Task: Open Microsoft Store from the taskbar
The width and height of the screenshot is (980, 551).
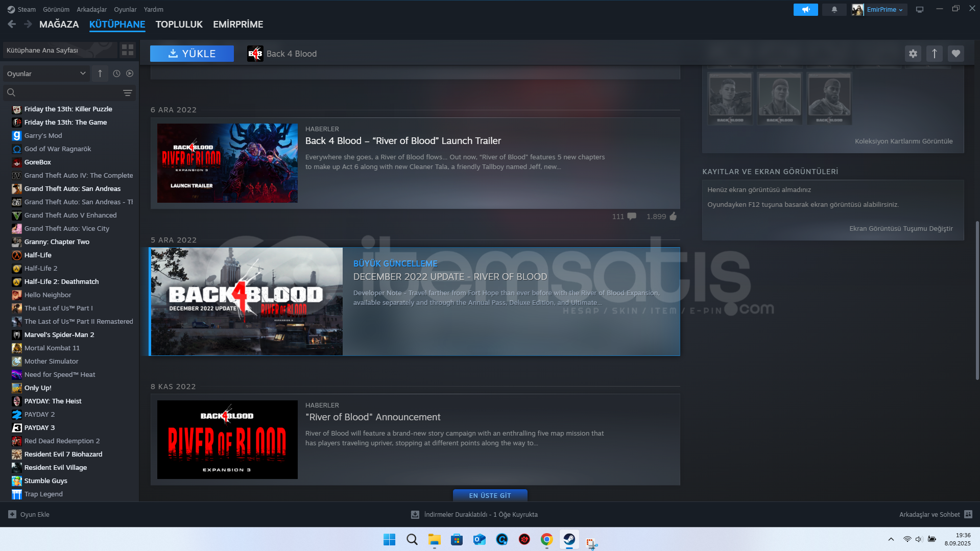Action: (x=457, y=539)
